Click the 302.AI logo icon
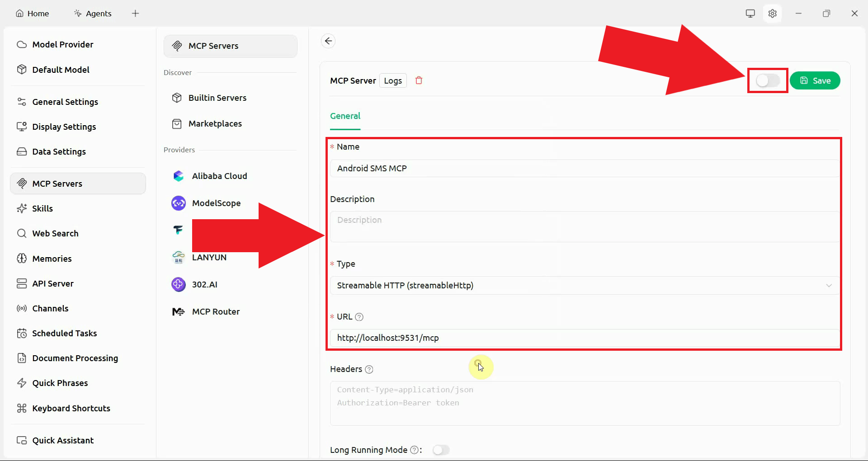This screenshot has height=461, width=868. pyautogui.click(x=179, y=284)
